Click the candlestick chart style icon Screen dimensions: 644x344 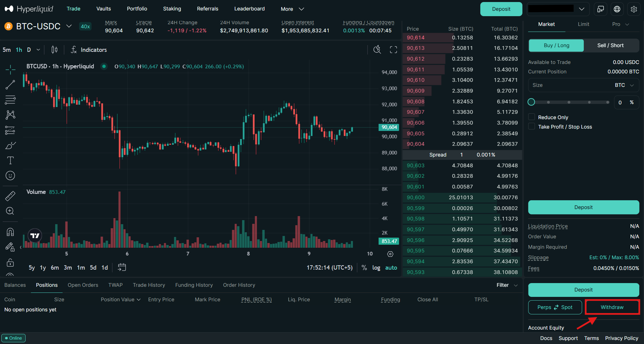tap(54, 50)
